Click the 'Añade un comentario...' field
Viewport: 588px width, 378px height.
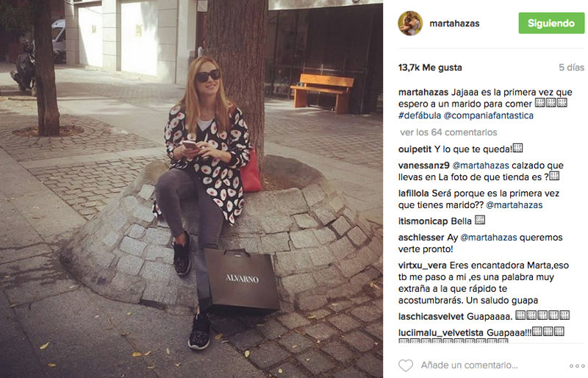[469, 365]
